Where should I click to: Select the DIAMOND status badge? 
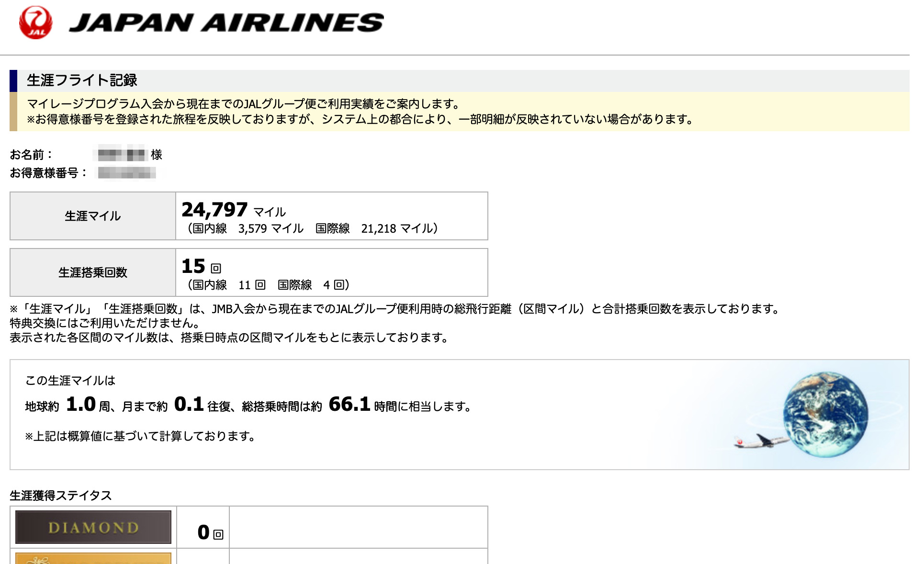pos(93,527)
